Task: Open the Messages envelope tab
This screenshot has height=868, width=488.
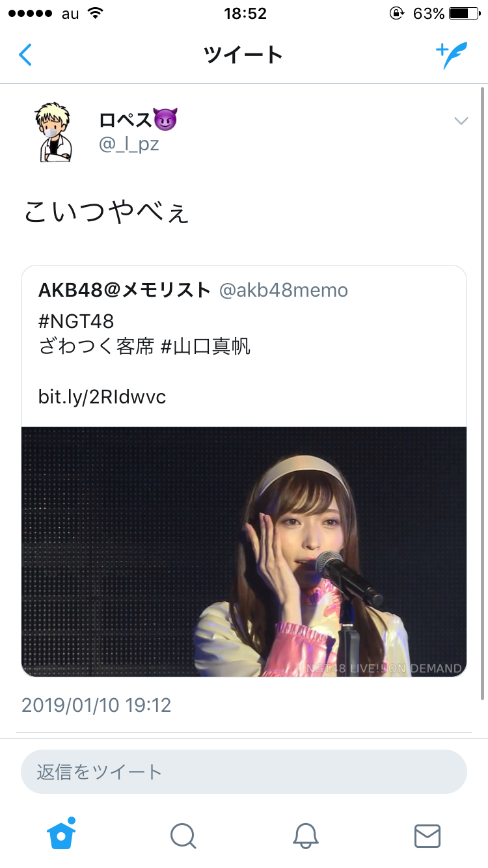Action: tap(427, 835)
